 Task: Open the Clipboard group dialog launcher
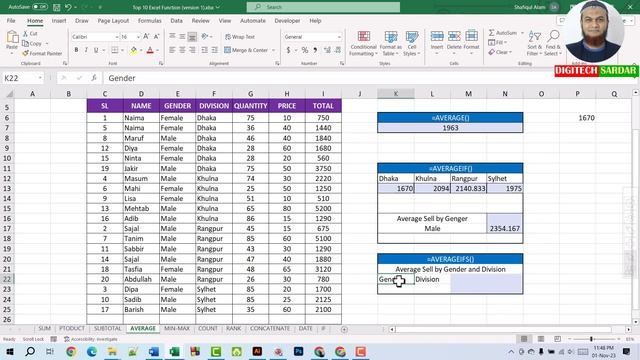(x=64, y=64)
